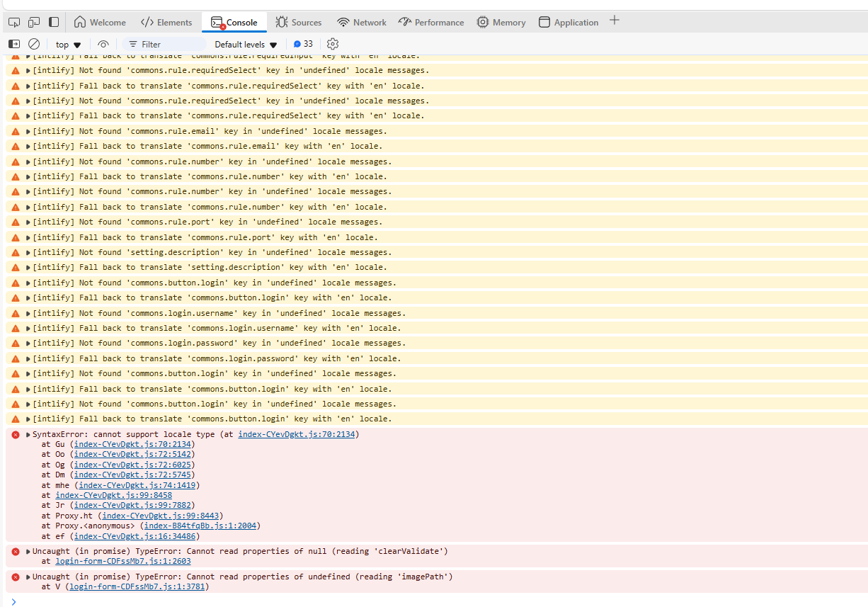This screenshot has height=607, width=868.
Task: Expand Fall back 'commons.rule.email' warning
Action: [28, 146]
